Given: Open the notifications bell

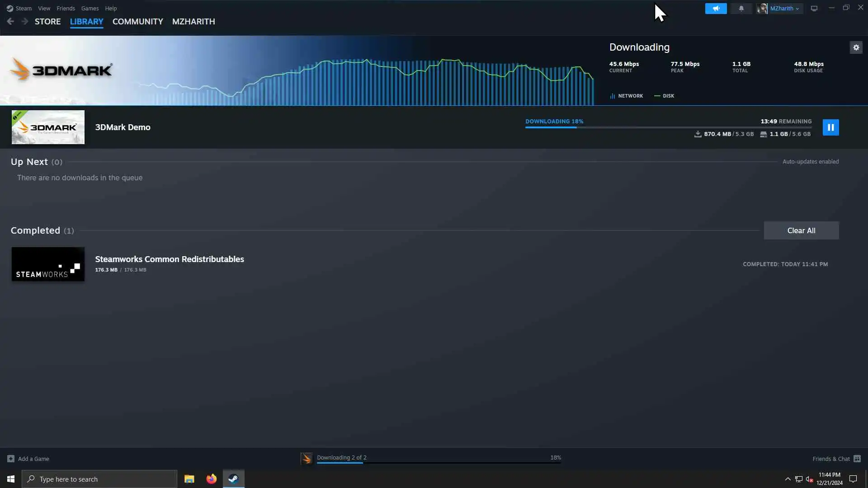Looking at the screenshot, I should 741,9.
